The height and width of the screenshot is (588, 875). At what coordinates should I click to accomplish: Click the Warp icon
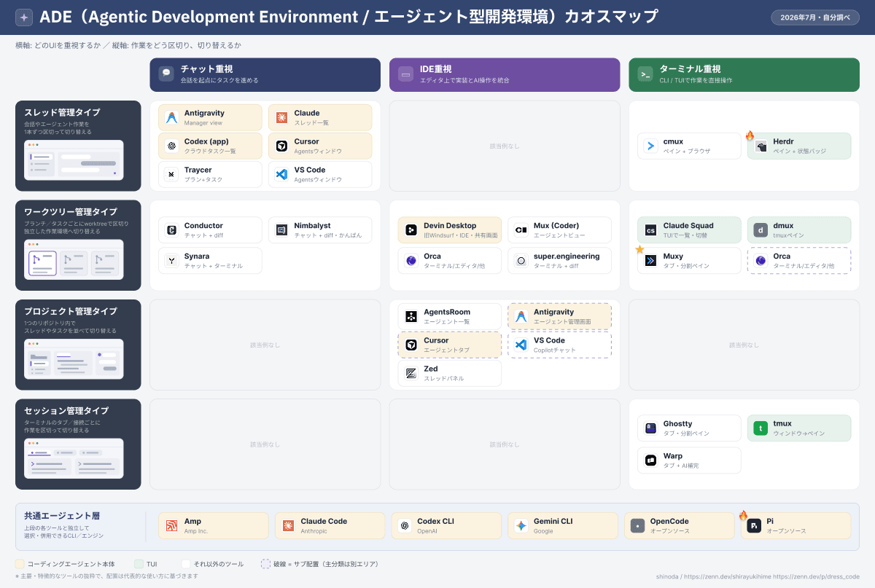[651, 460]
